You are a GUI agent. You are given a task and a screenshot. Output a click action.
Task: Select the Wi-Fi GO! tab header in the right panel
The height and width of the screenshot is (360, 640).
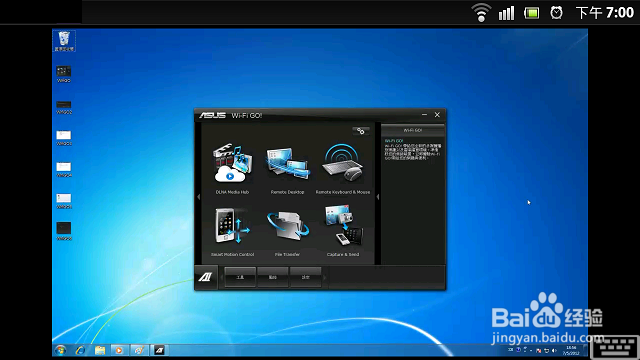(x=413, y=130)
